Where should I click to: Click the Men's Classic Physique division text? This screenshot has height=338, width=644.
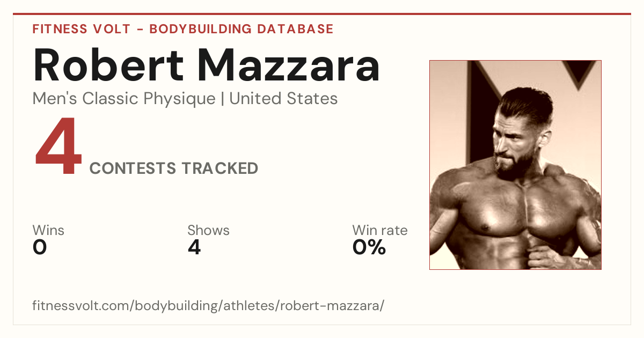point(124,99)
